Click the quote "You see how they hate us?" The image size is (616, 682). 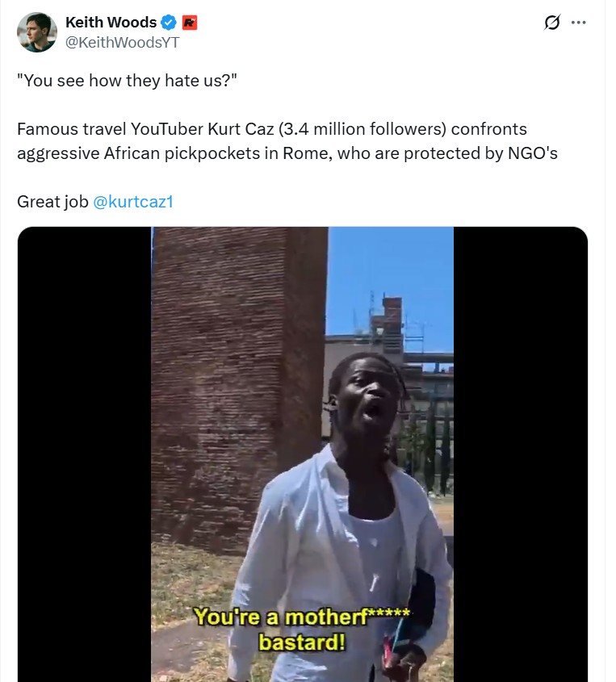click(127, 81)
